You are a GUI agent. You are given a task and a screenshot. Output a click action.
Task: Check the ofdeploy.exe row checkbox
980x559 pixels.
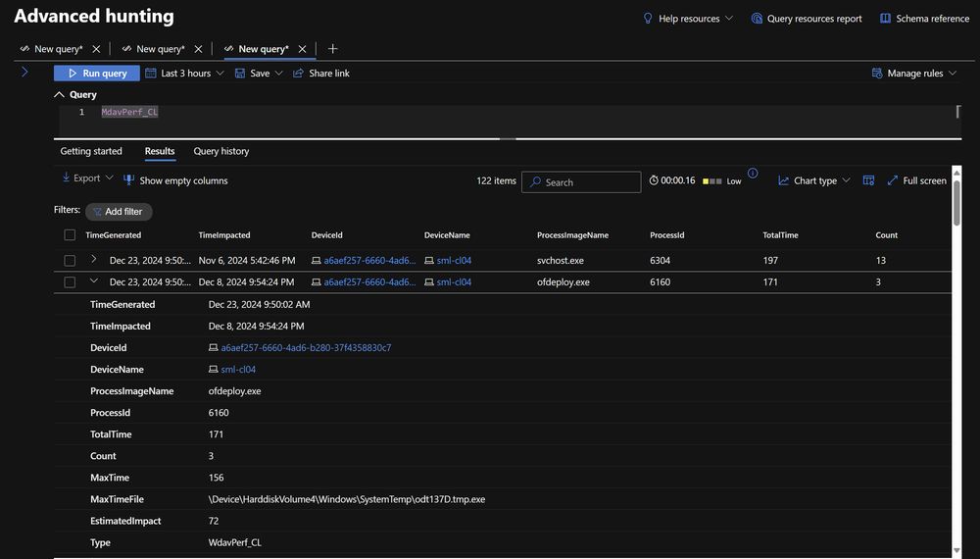[70, 282]
